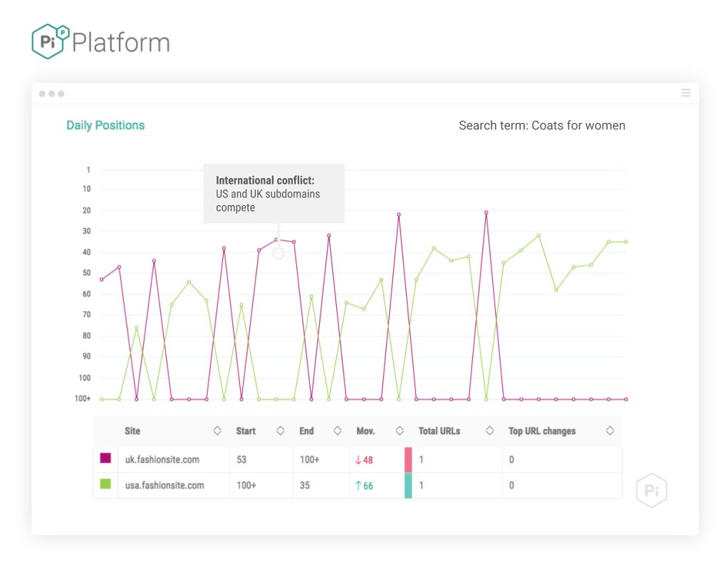This screenshot has height=565, width=728.
Task: Click the Pi Platform hexagon logo
Action: point(51,41)
